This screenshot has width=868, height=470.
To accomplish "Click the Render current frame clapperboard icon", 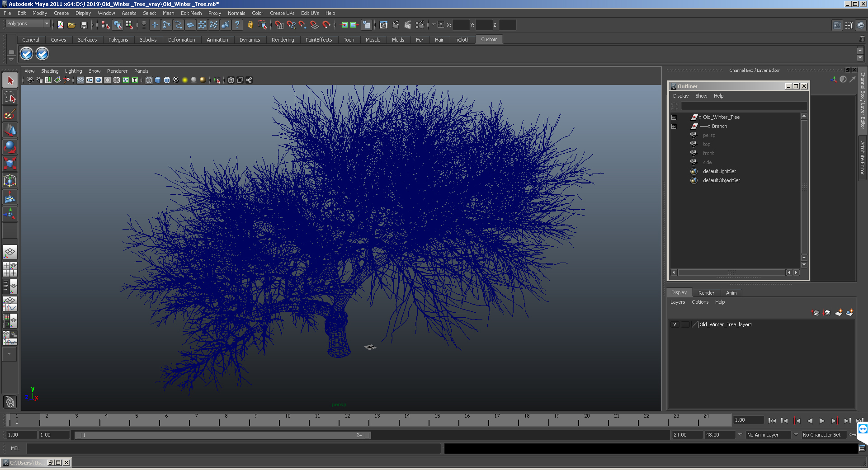I will click(396, 25).
